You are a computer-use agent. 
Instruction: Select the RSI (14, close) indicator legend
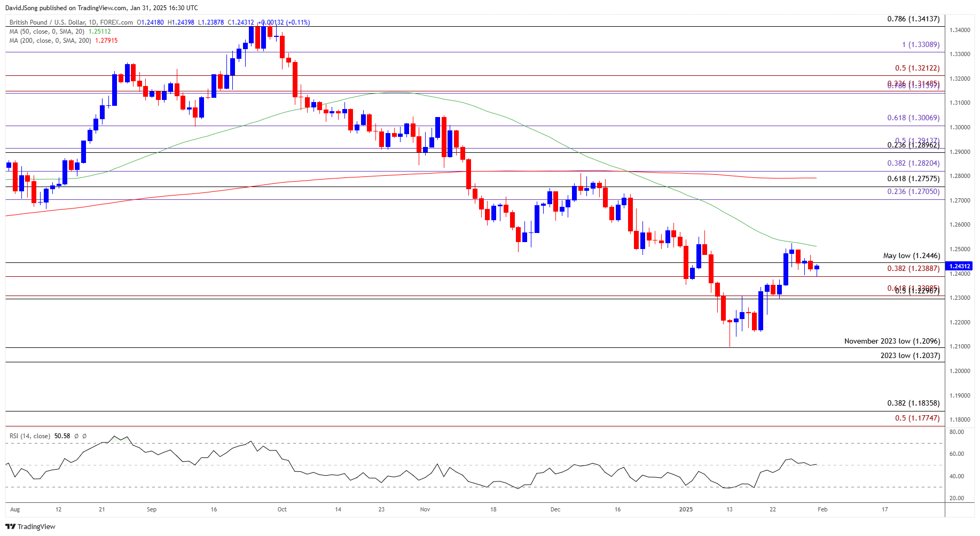coord(30,436)
